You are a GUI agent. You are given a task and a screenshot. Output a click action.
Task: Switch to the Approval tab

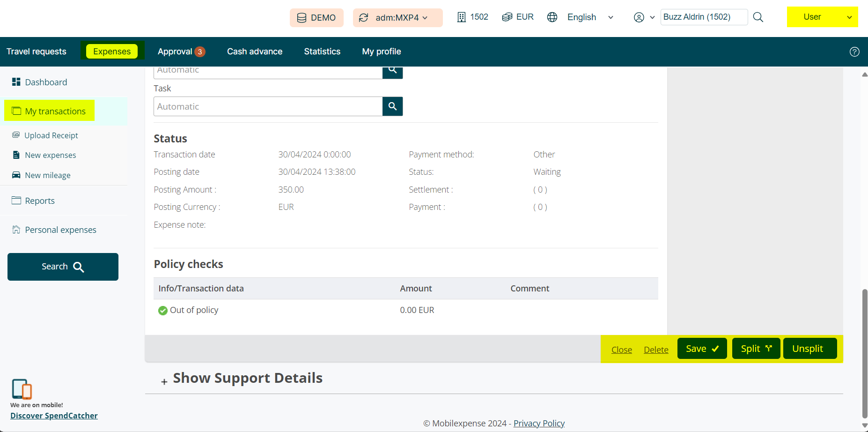click(181, 52)
